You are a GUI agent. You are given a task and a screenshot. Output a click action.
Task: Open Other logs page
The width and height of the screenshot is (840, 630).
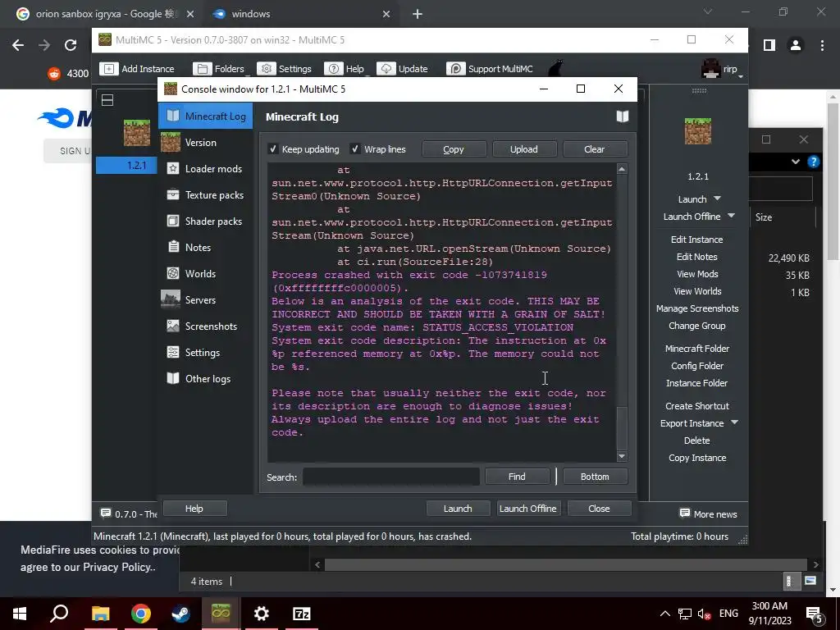point(205,378)
